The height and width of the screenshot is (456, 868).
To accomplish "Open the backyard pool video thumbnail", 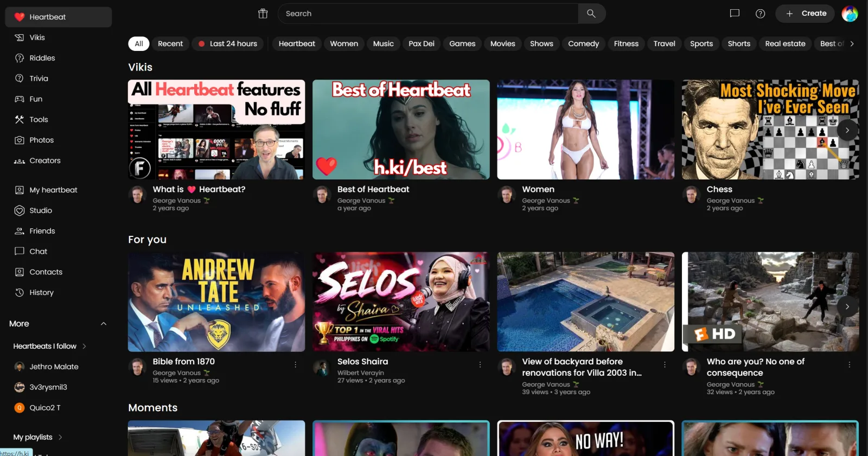I will pos(586,301).
